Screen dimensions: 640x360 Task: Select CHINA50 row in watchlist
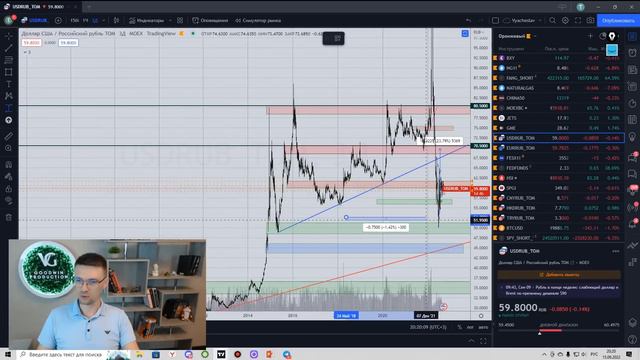(x=559, y=98)
